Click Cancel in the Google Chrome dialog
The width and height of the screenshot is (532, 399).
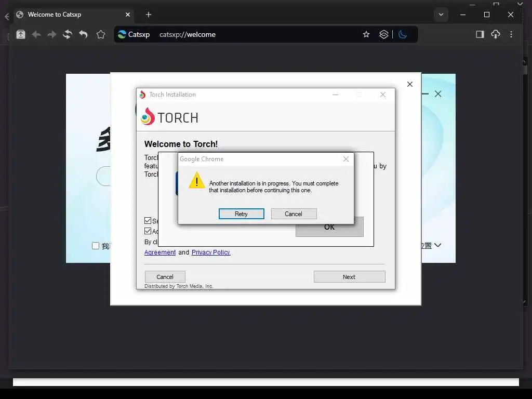(x=294, y=214)
